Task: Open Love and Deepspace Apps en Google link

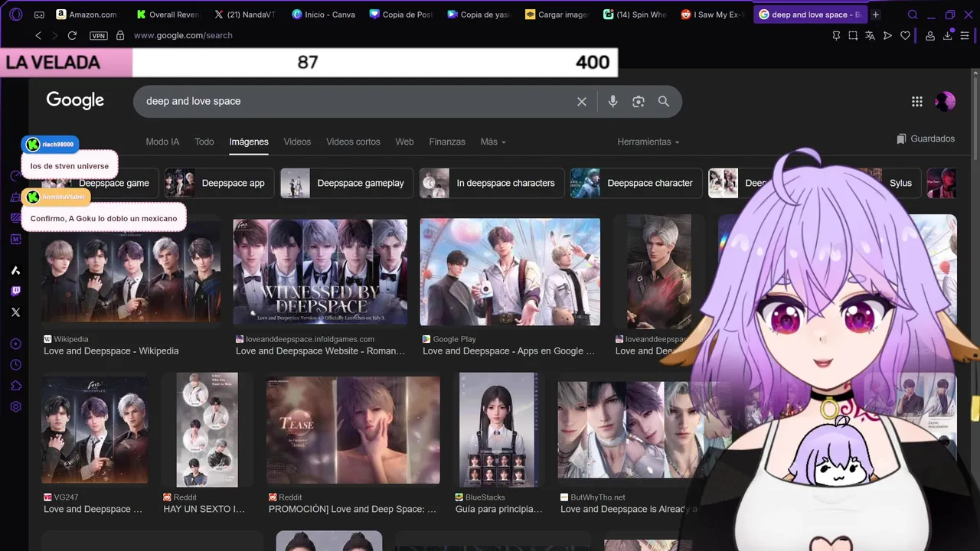Action: click(508, 351)
